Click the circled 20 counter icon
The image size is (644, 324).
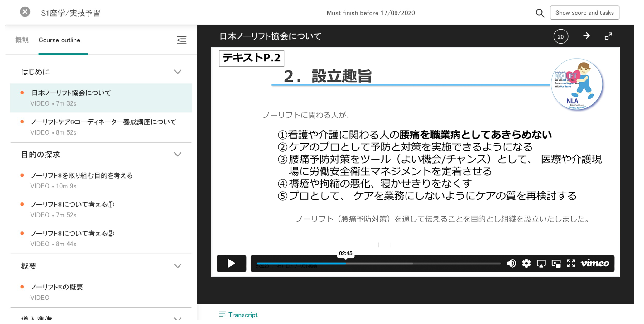pos(560,36)
